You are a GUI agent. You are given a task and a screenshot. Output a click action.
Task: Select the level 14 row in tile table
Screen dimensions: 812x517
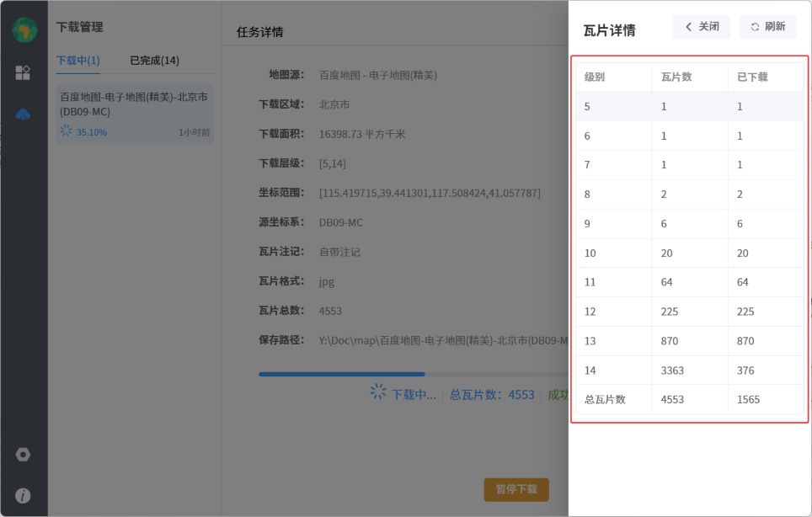pyautogui.click(x=689, y=370)
